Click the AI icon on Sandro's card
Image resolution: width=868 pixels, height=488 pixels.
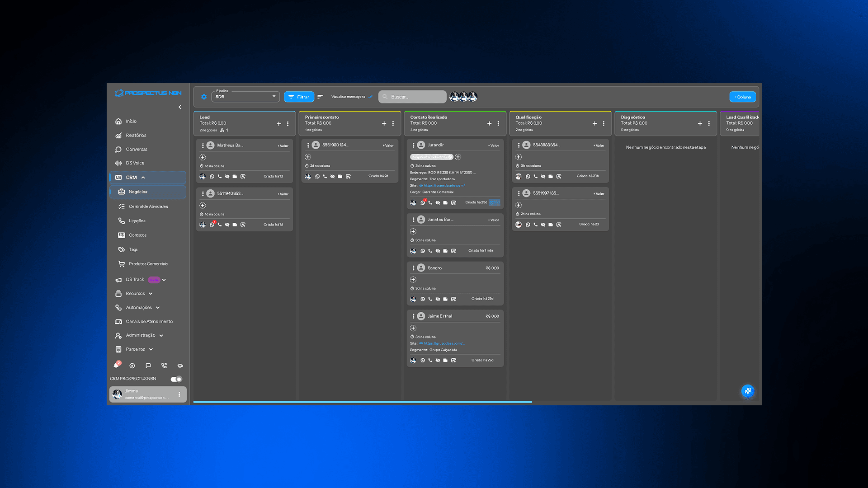coord(454,299)
